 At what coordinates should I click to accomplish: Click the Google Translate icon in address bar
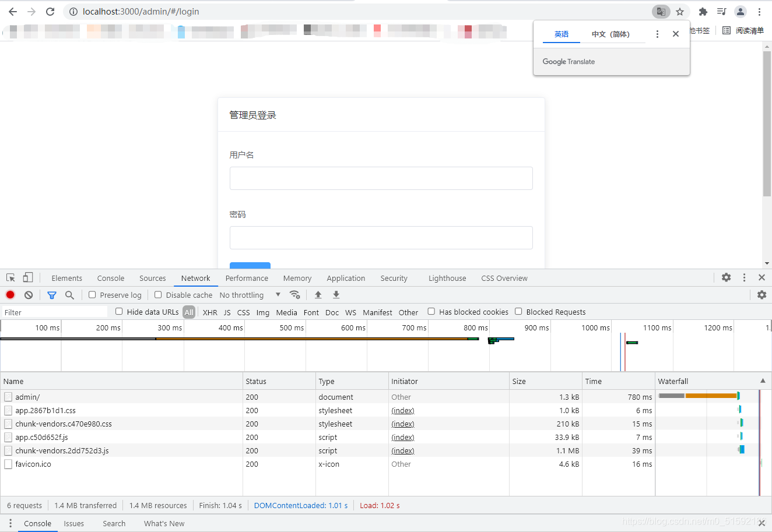[x=661, y=12]
